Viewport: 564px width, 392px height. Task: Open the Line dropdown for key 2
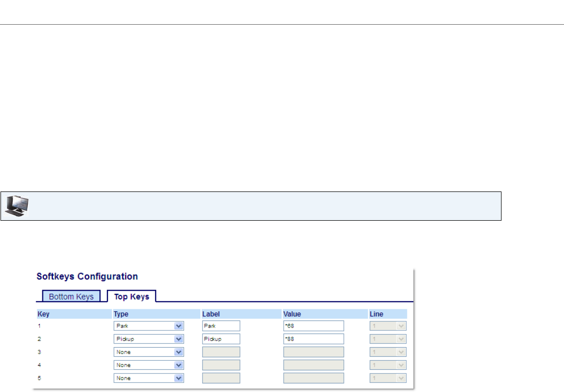pos(388,339)
